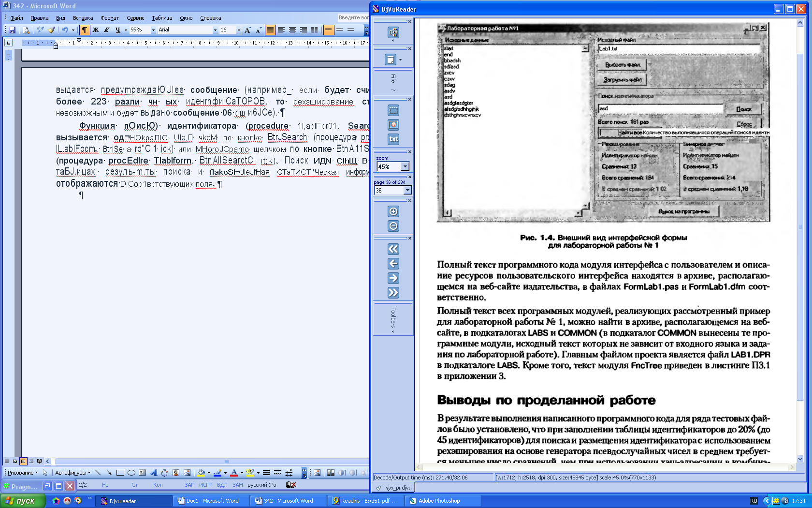The image size is (812, 508).
Task: Open the Таблица menu
Action: (x=162, y=18)
